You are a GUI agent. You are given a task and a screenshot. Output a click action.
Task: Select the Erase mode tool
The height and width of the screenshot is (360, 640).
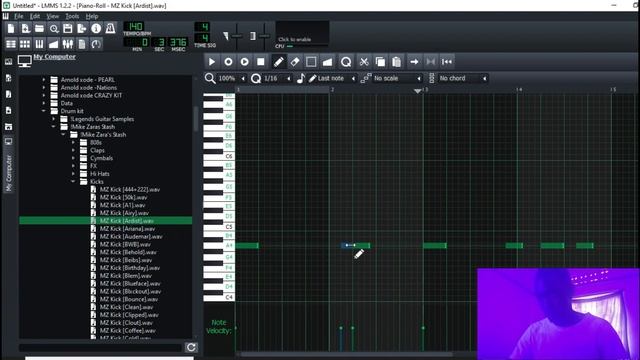pos(295,62)
